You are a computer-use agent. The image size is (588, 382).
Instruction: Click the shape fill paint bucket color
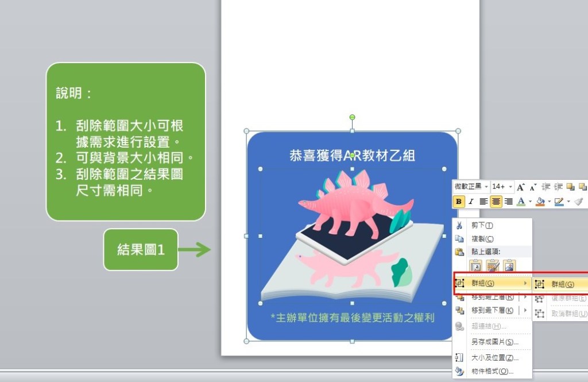tap(539, 202)
